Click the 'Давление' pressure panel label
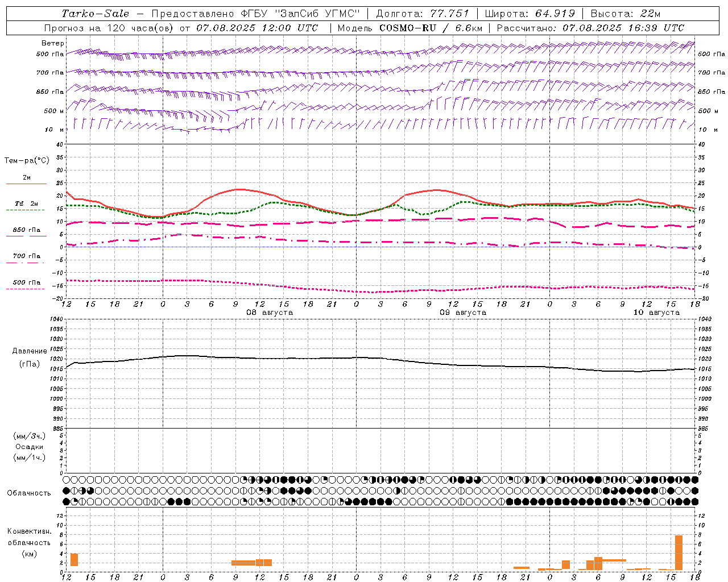This screenshot has width=728, height=582. (30, 351)
